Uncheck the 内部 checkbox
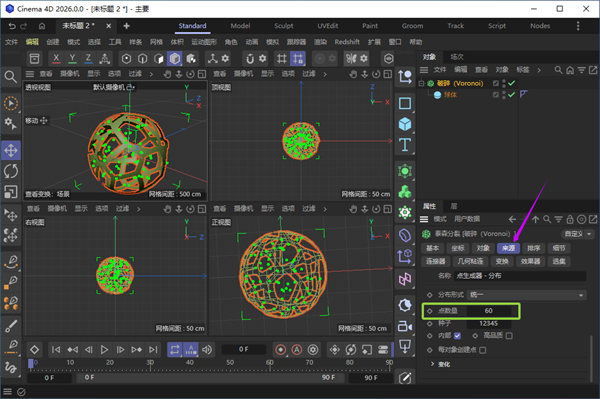 [457, 336]
